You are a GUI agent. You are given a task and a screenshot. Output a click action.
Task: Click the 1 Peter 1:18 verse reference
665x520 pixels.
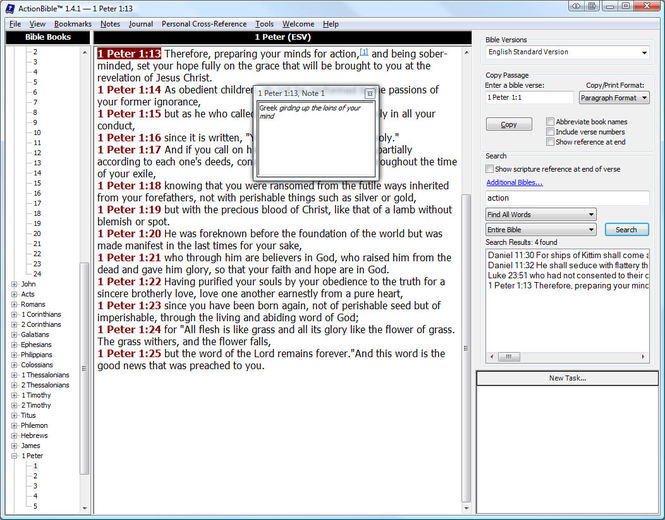(x=129, y=186)
